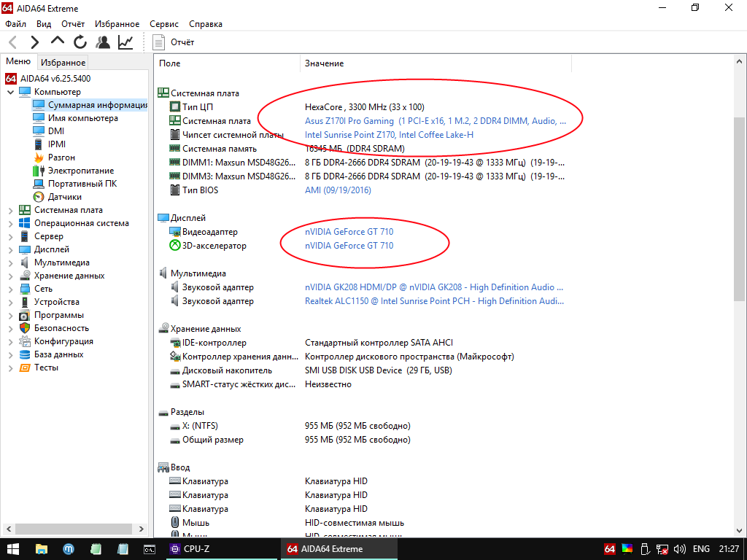Click the Электропитание plug icon
Viewport: 747px width, 560px height.
39,171
